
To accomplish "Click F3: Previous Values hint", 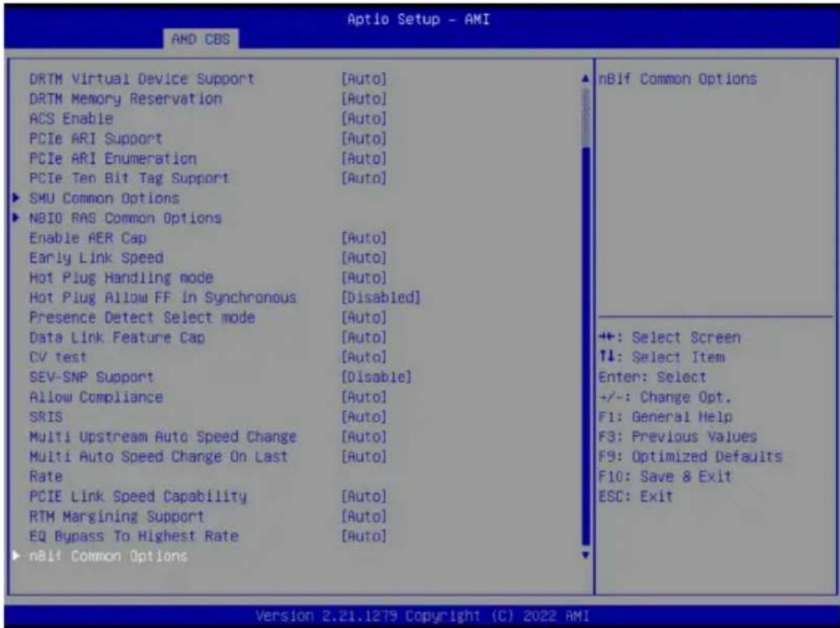I will click(678, 436).
